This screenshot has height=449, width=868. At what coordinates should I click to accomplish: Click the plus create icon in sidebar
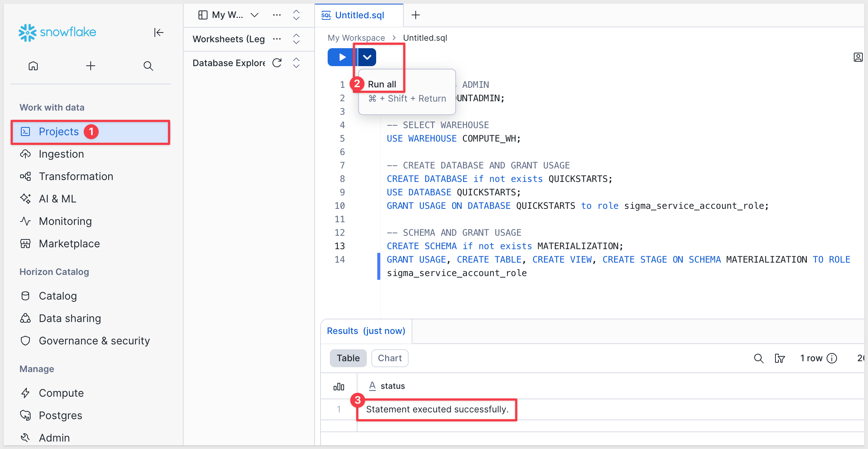[91, 66]
